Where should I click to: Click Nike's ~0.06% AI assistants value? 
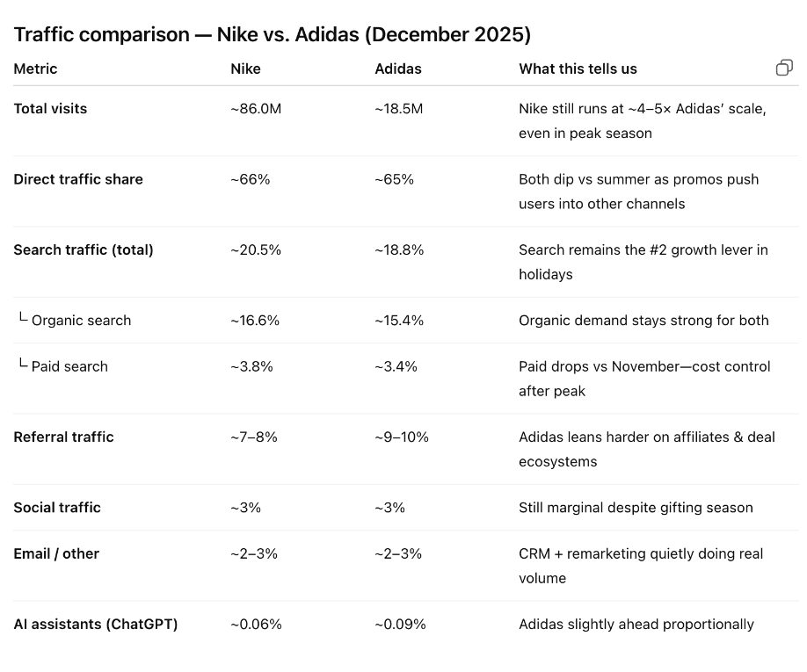tap(256, 625)
